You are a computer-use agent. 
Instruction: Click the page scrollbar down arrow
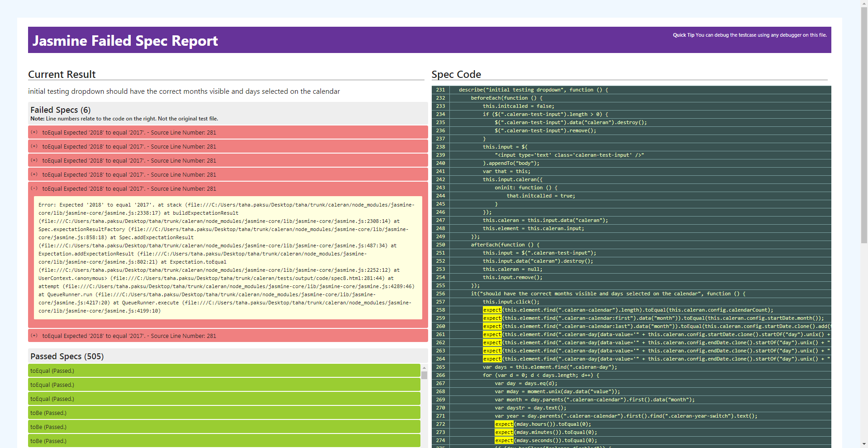pyautogui.click(x=864, y=444)
